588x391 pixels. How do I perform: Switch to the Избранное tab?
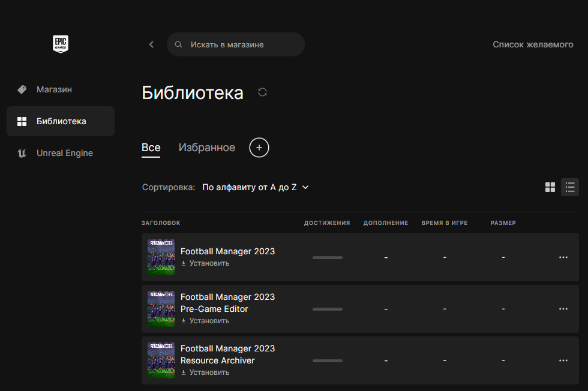coord(207,148)
